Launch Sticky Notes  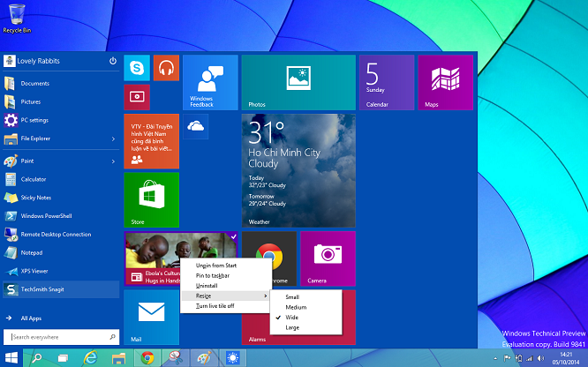coord(61,198)
